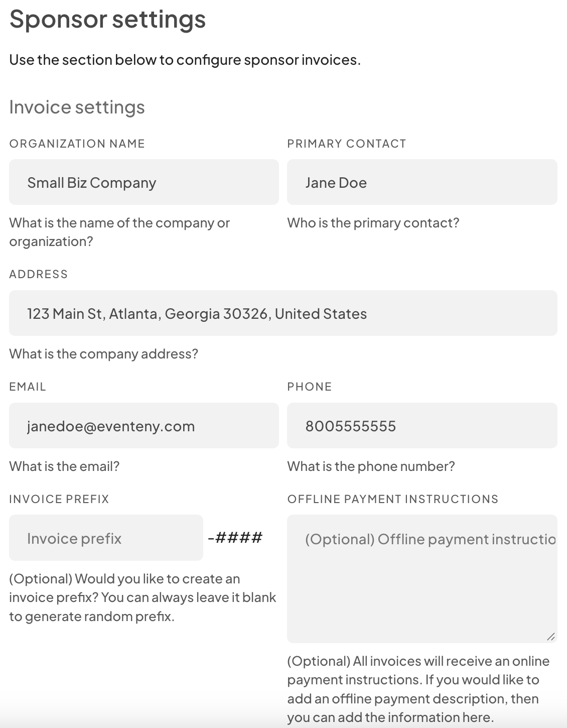The width and height of the screenshot is (567, 728).
Task: Grab the text area resize handle corner
Action: (551, 637)
